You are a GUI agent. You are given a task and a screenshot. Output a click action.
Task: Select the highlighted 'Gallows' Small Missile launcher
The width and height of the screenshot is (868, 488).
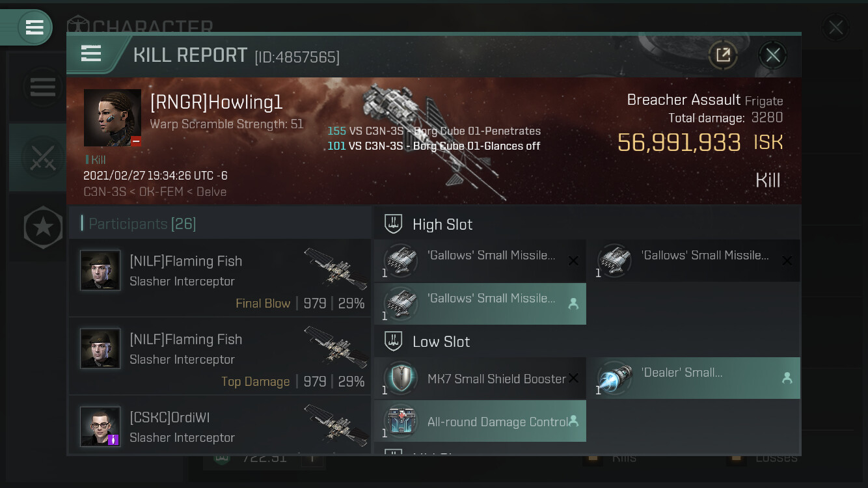(x=480, y=304)
